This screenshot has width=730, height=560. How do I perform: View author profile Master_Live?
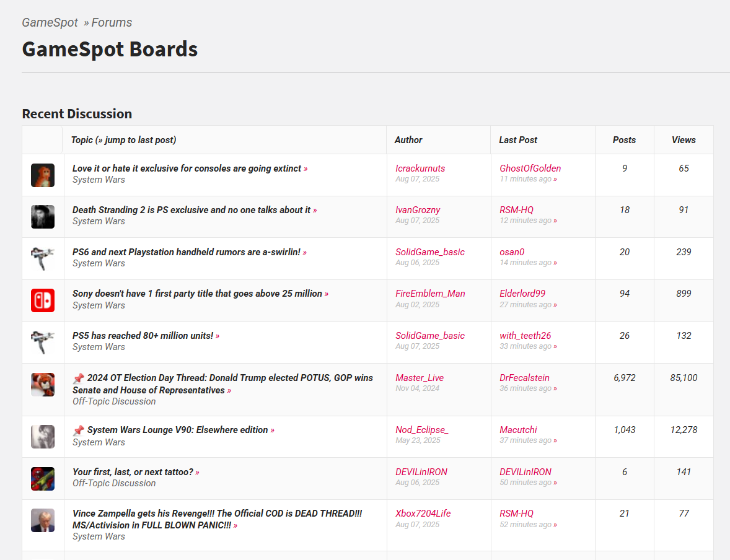(x=420, y=378)
